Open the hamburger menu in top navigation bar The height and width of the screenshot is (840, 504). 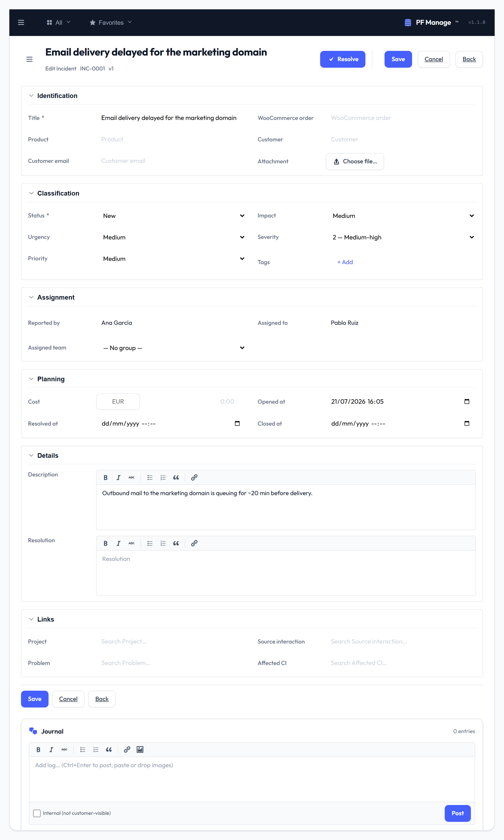[x=21, y=22]
